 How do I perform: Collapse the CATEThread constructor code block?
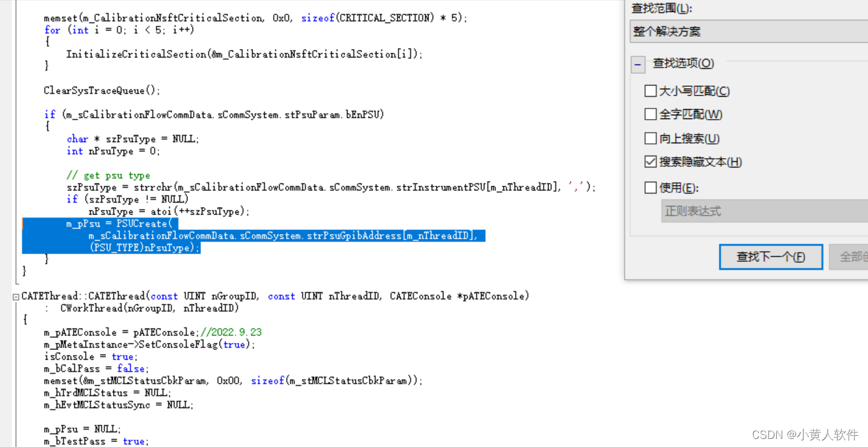(16, 297)
